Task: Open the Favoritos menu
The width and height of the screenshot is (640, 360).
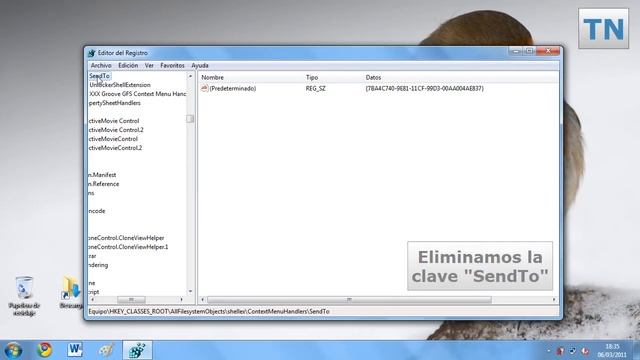Action: tap(172, 65)
